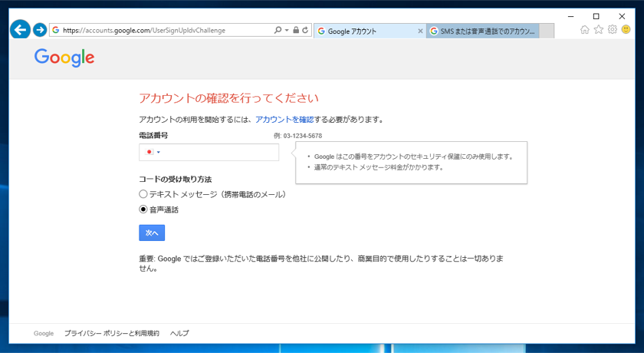Open a new blank tab
The image size is (644, 353).
click(547, 31)
